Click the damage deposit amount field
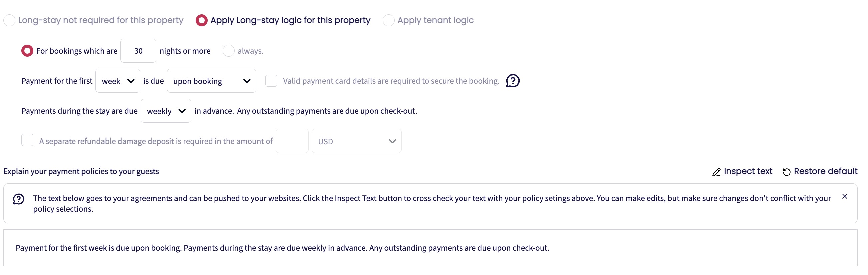This screenshot has height=275, width=868. 292,141
